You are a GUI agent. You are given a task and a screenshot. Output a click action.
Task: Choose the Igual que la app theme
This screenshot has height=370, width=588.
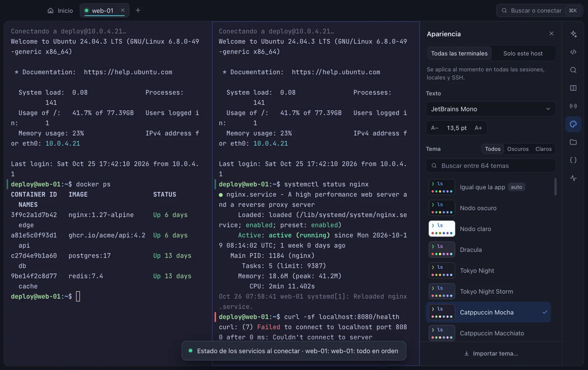[x=489, y=187]
